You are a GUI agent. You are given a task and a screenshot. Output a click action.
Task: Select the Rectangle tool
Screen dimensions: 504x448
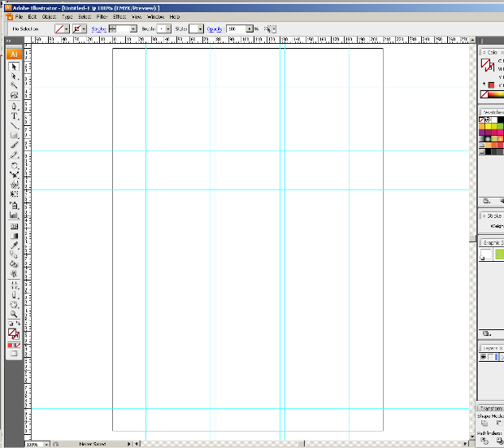pos(14,136)
